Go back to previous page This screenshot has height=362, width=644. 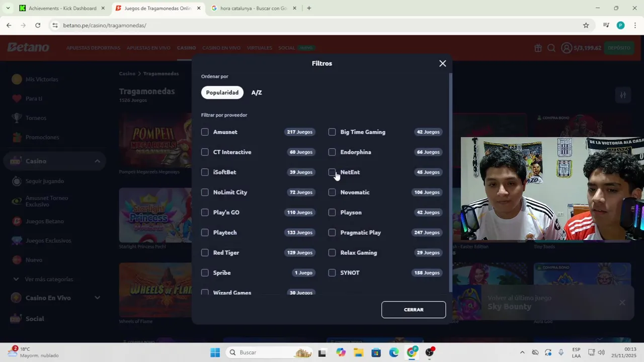coord(9,25)
